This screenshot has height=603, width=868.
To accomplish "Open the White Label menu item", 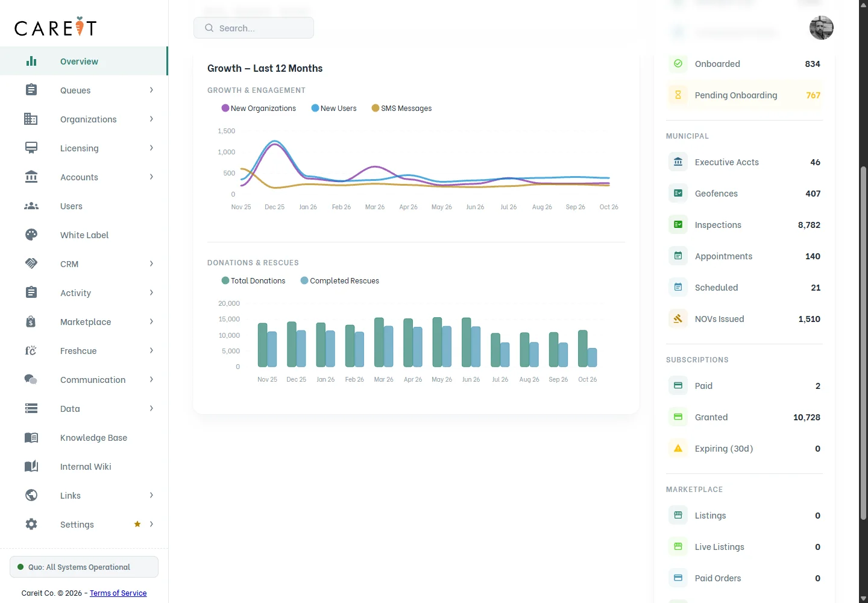I will pos(84,235).
